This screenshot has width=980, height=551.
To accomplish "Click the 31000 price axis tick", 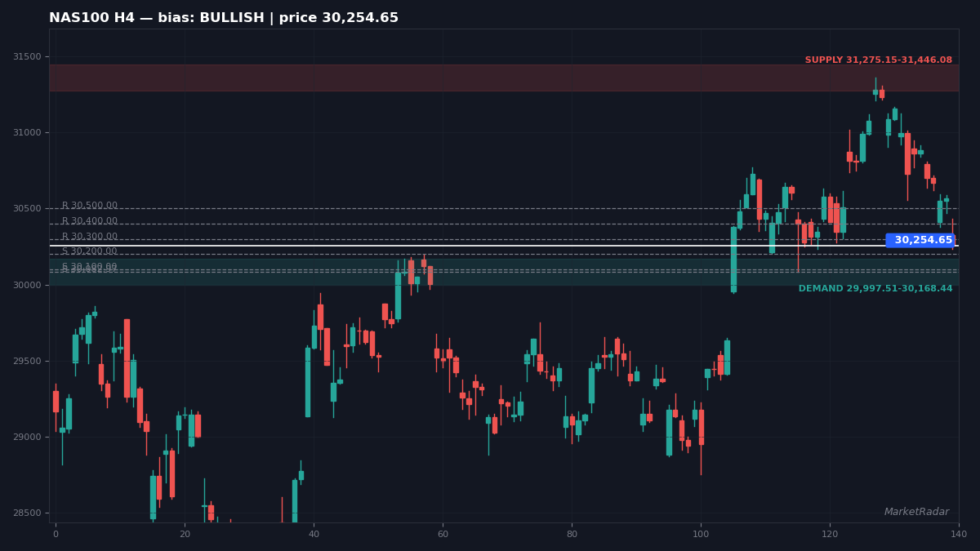I will [27, 133].
